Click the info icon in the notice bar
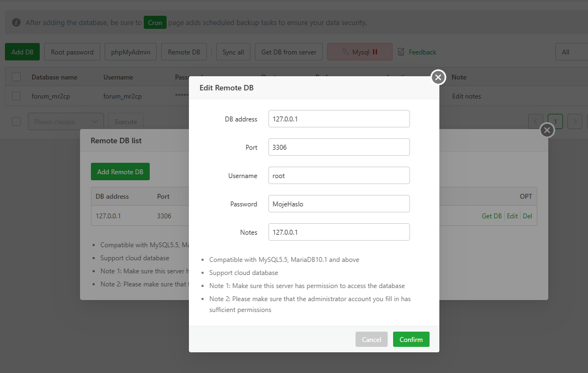This screenshot has height=373, width=588. [x=16, y=23]
